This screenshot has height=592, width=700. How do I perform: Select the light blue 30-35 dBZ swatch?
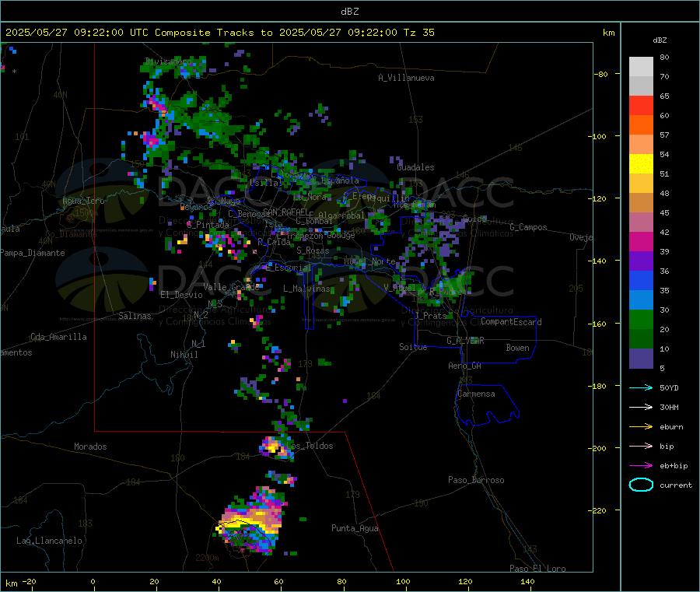click(x=641, y=300)
